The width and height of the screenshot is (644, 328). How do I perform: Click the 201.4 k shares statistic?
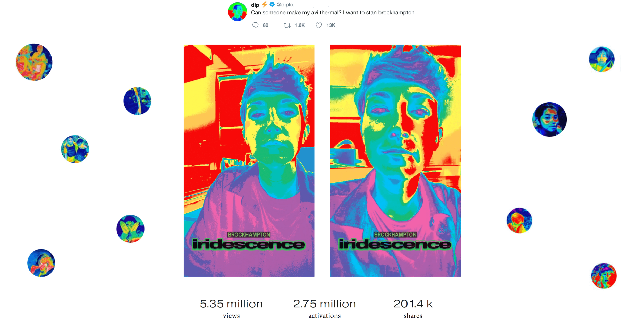(413, 309)
